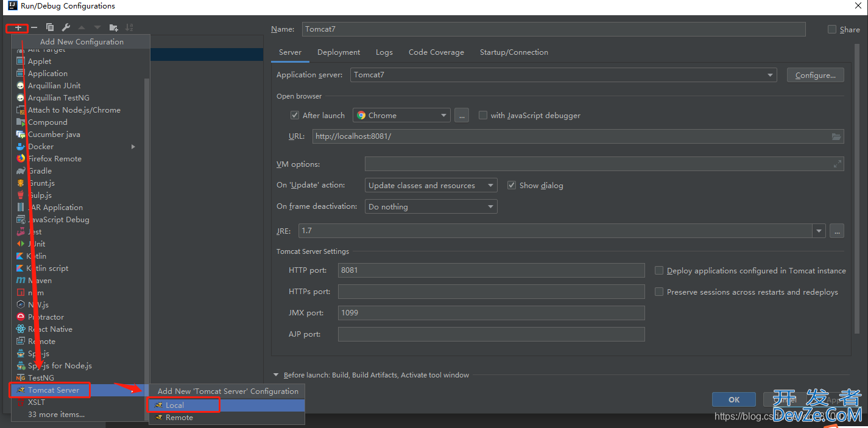The height and width of the screenshot is (428, 868).
Task: Click the VM options field
Action: 604,164
